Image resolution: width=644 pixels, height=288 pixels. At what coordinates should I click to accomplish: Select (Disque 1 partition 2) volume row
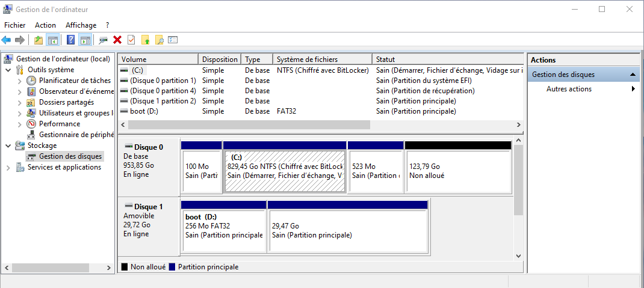pos(321,101)
